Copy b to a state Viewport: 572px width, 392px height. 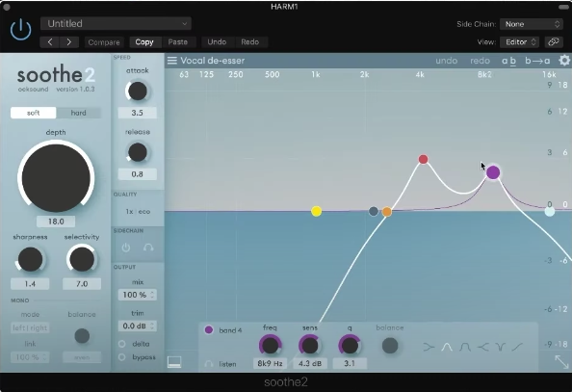pyautogui.click(x=537, y=61)
